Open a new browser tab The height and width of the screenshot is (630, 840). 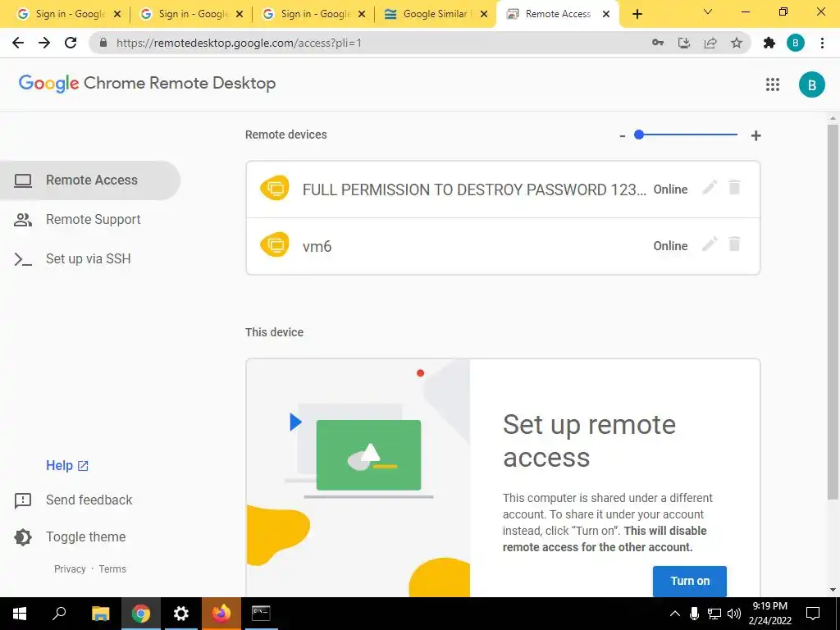coord(637,15)
